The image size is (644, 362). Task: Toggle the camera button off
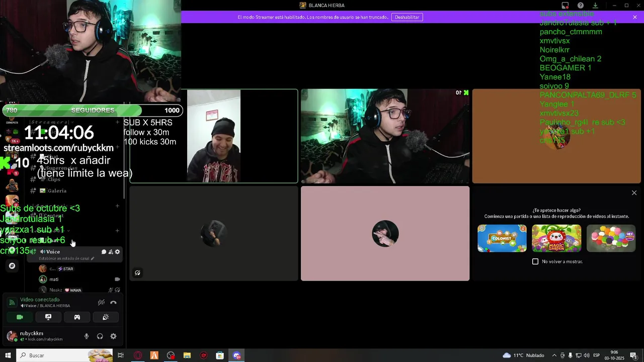tap(20, 317)
